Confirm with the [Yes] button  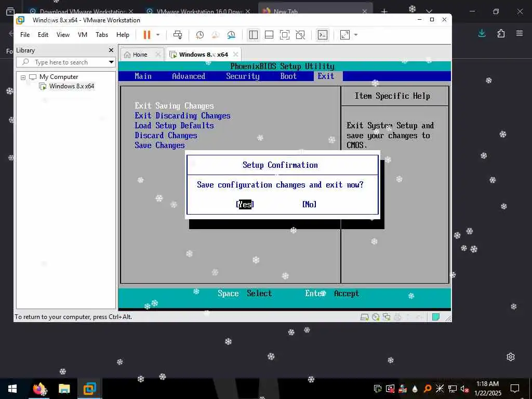245,204
